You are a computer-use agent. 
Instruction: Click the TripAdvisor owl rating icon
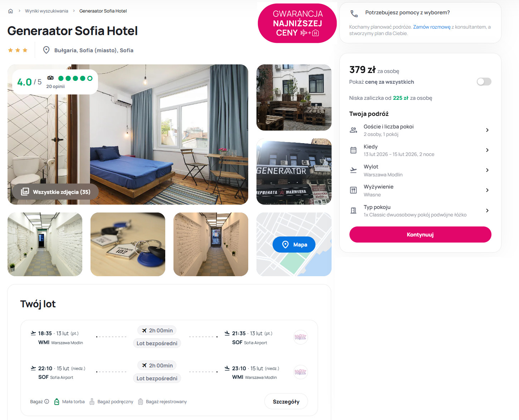(50, 78)
